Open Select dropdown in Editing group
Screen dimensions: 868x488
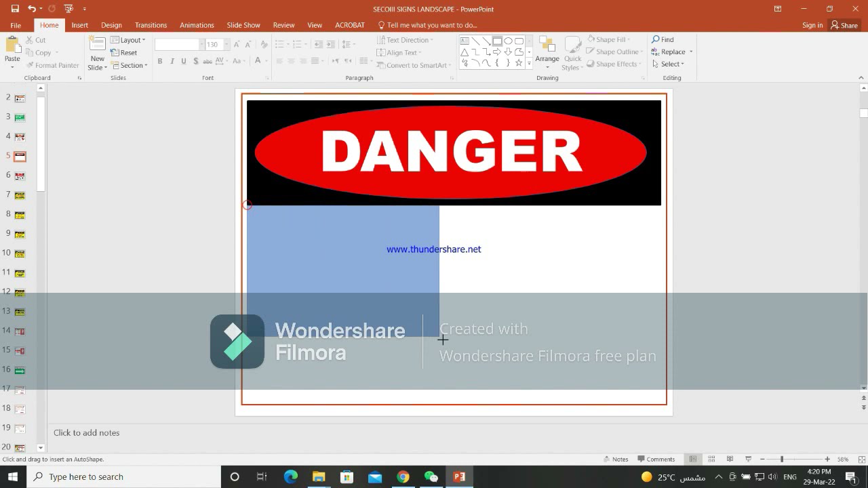tap(669, 64)
